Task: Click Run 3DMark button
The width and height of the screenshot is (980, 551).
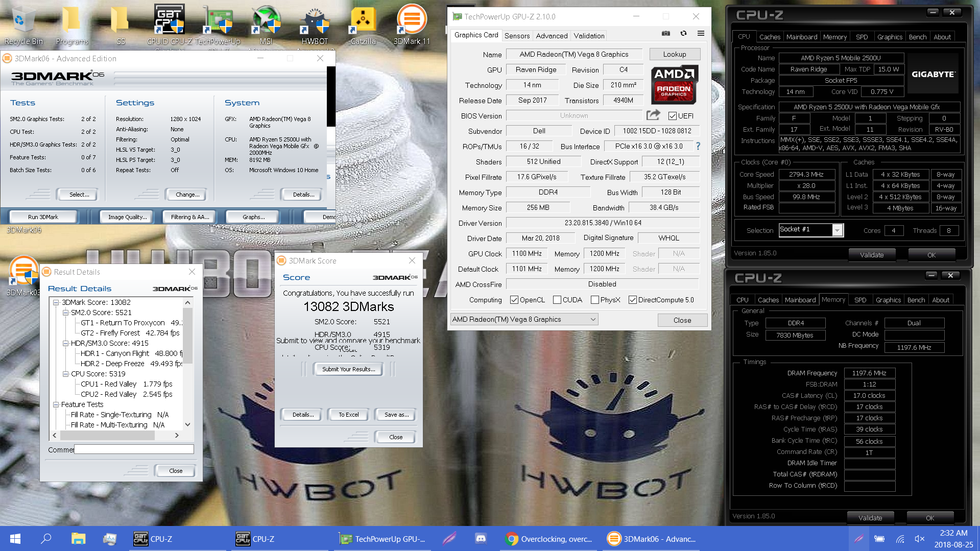Action: (43, 217)
